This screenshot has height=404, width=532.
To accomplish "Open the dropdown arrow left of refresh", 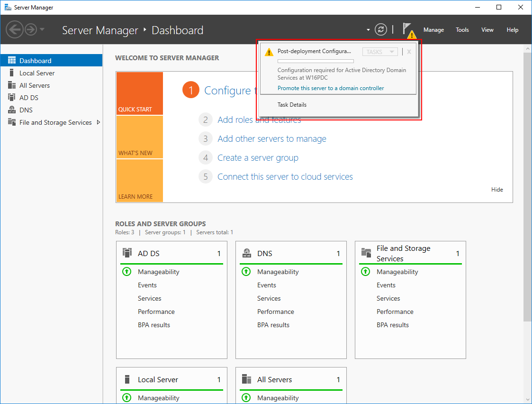I will (368, 30).
